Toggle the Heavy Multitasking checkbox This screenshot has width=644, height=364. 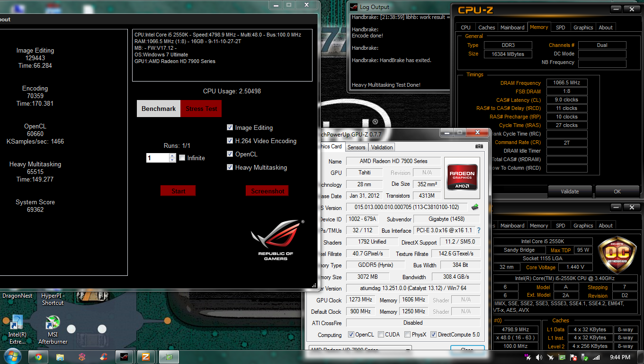coord(230,167)
